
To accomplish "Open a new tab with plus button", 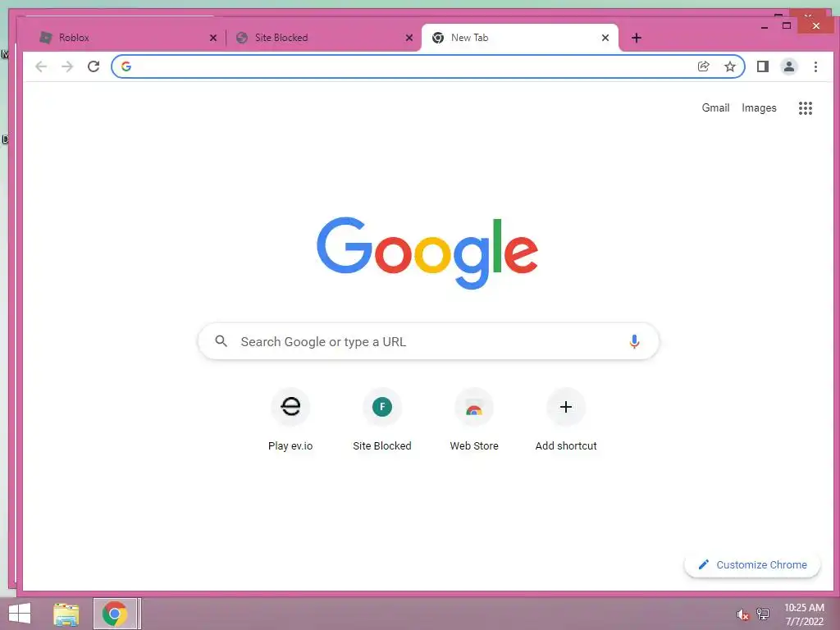I will click(636, 38).
